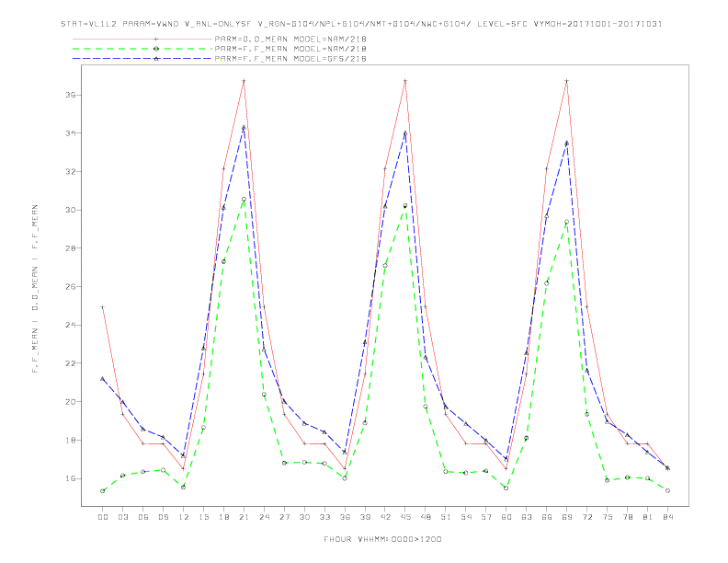Screen dimensions: 728x563
Task: Click y-axis tick label 28
Action: click(x=71, y=248)
